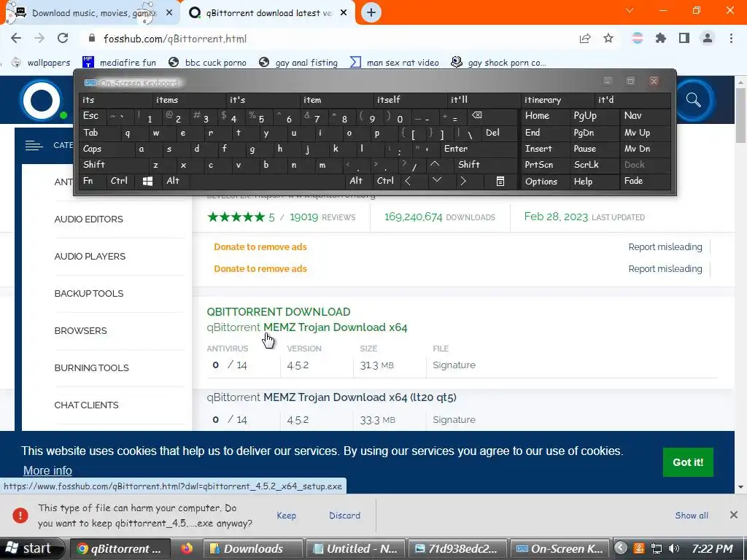
Task: Keep the qbittorrent download
Action: click(286, 516)
